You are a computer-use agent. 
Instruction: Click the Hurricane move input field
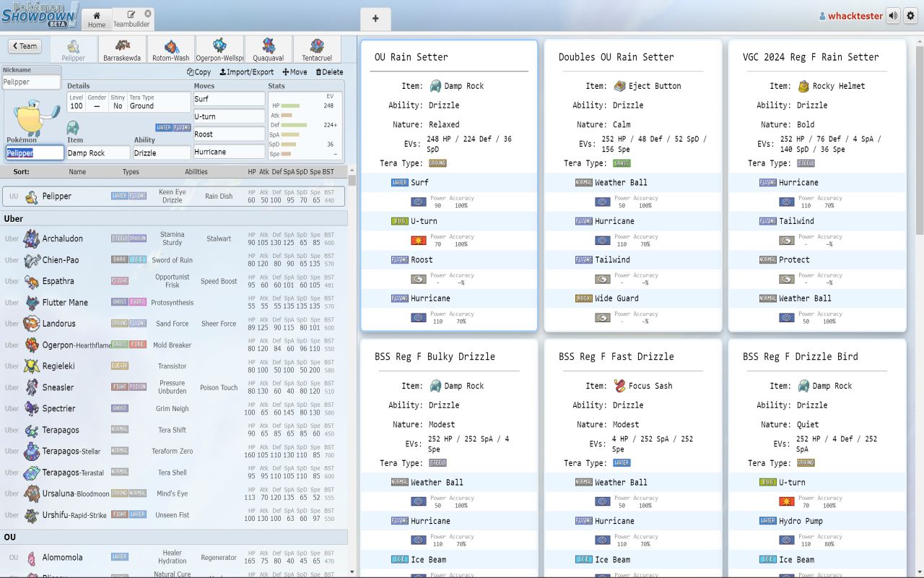click(x=229, y=152)
